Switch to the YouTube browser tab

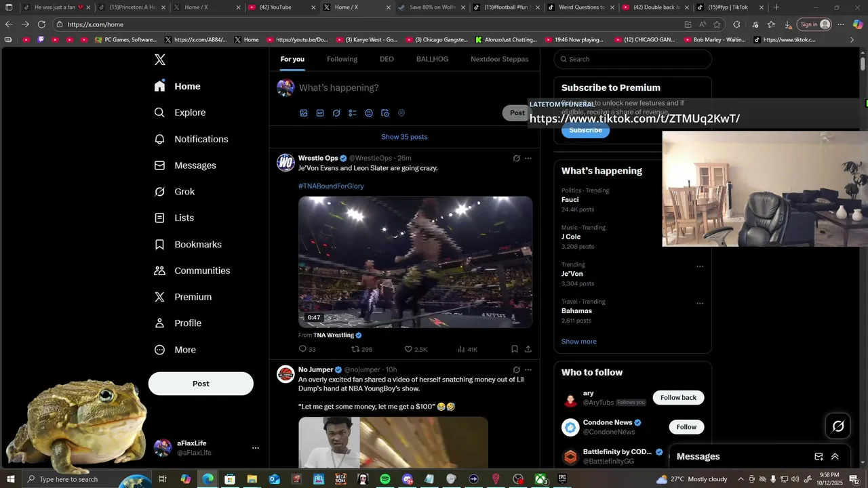[280, 7]
